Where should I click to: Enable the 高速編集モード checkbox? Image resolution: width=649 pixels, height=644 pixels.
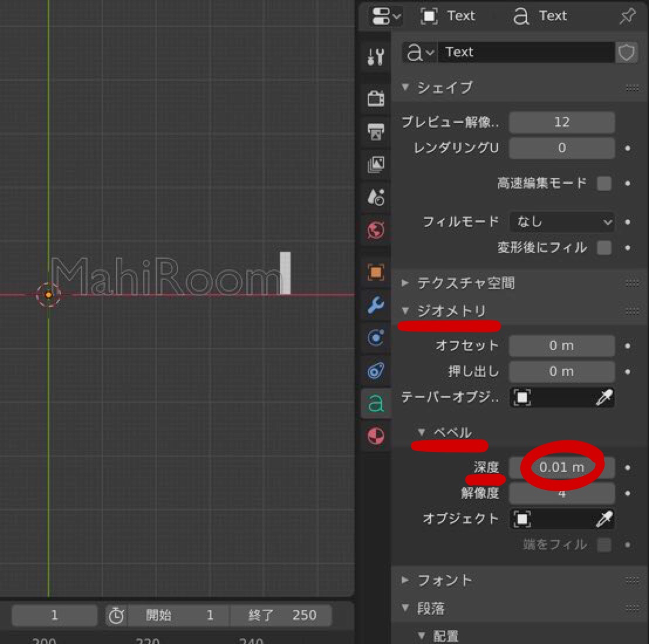coord(604,183)
